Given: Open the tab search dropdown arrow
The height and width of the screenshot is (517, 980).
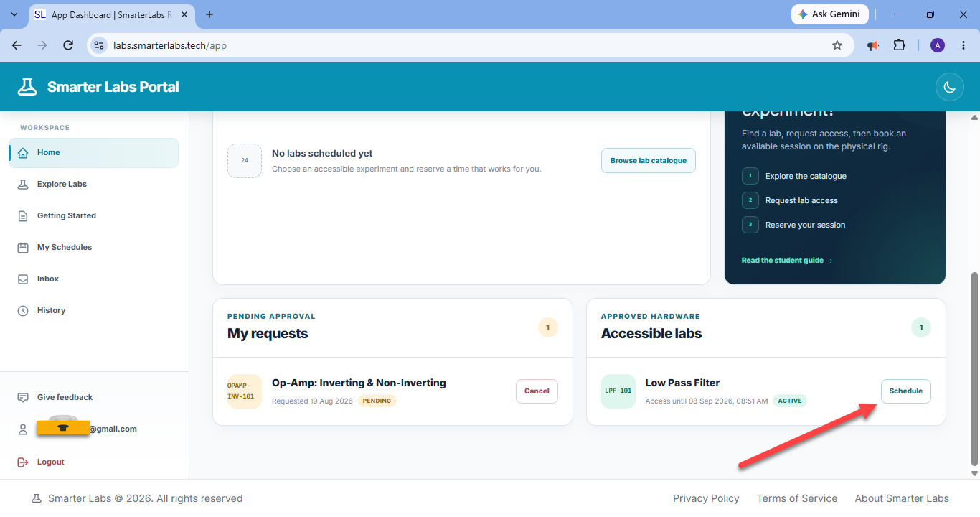Looking at the screenshot, I should pos(14,14).
